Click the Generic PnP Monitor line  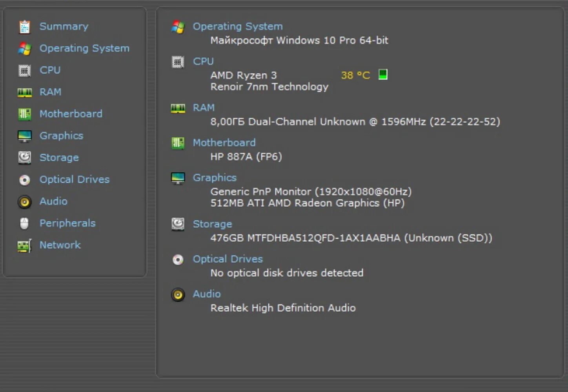point(311,192)
